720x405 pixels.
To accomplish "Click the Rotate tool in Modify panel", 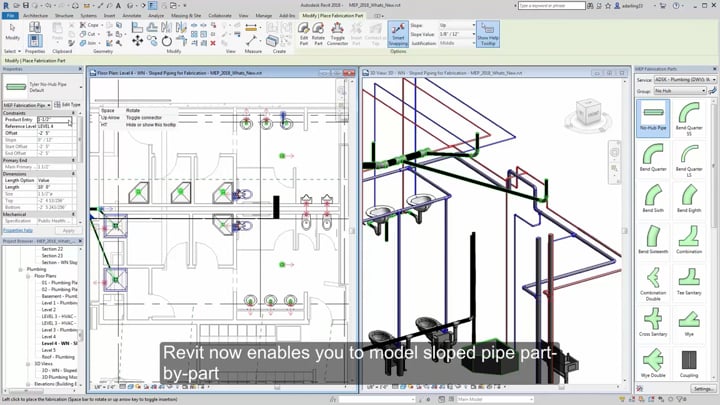I will [167, 41].
